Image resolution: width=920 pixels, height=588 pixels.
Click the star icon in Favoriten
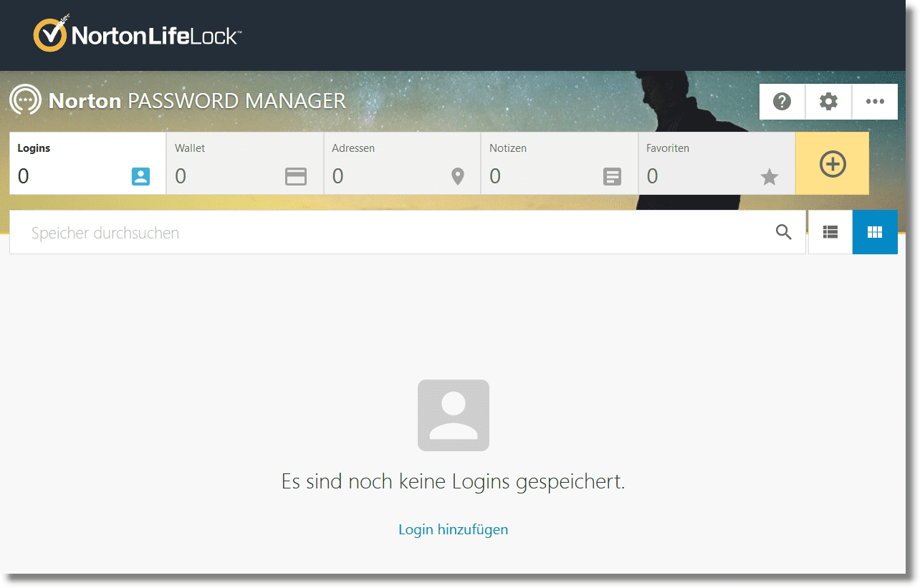point(769,177)
